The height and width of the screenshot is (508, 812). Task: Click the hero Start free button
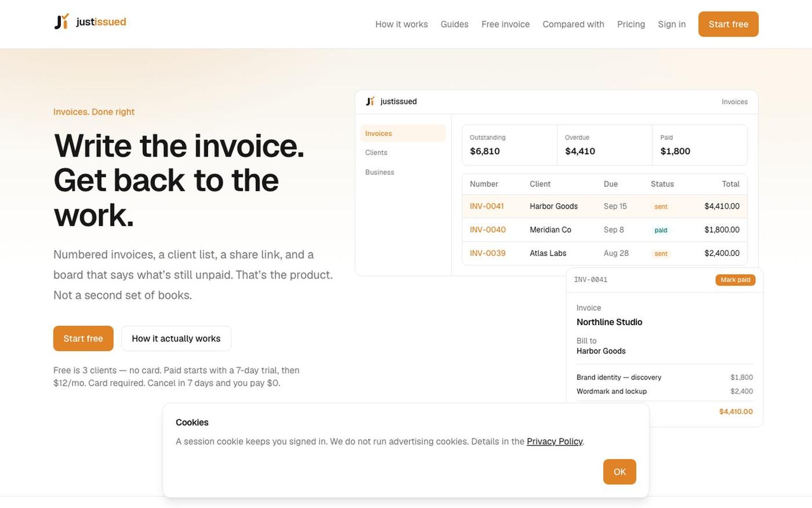(x=83, y=338)
